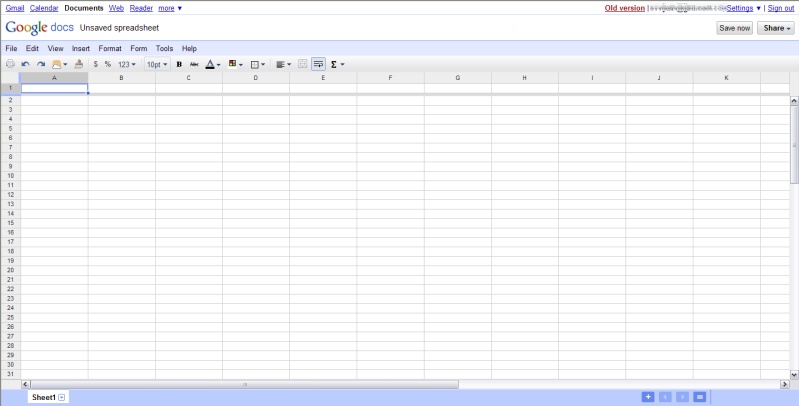The height and width of the screenshot is (406, 799).
Task: Toggle bold formatting
Action: [x=179, y=64]
